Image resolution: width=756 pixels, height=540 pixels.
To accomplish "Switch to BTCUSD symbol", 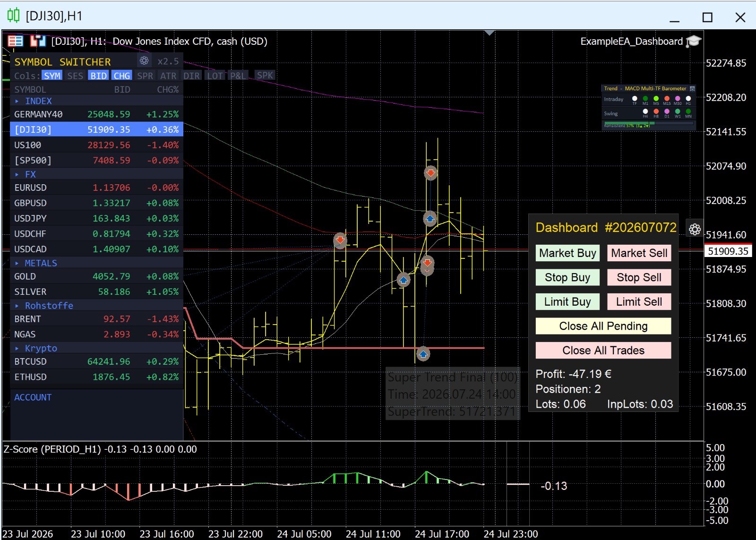I will (96, 361).
